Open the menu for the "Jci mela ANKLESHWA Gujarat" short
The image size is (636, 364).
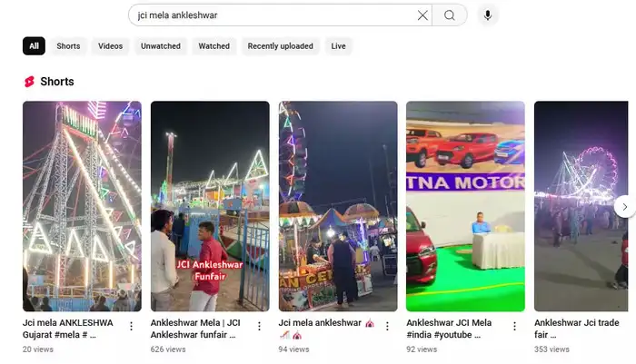click(x=131, y=327)
